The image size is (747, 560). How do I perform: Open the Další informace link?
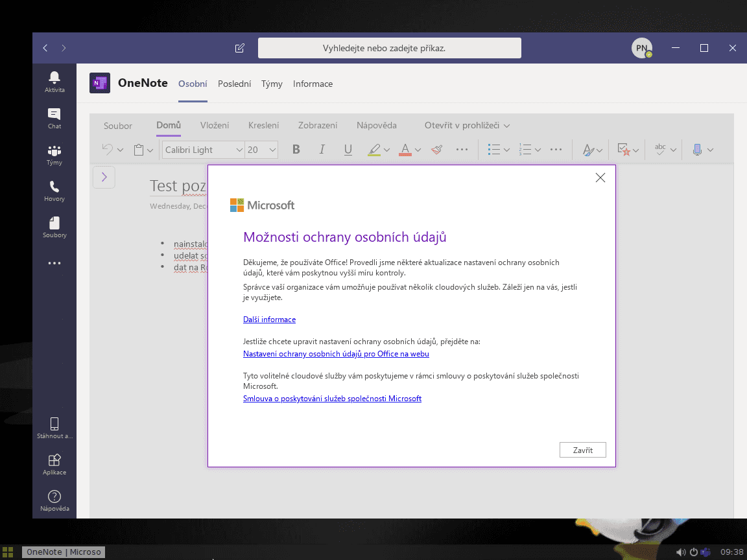click(269, 319)
